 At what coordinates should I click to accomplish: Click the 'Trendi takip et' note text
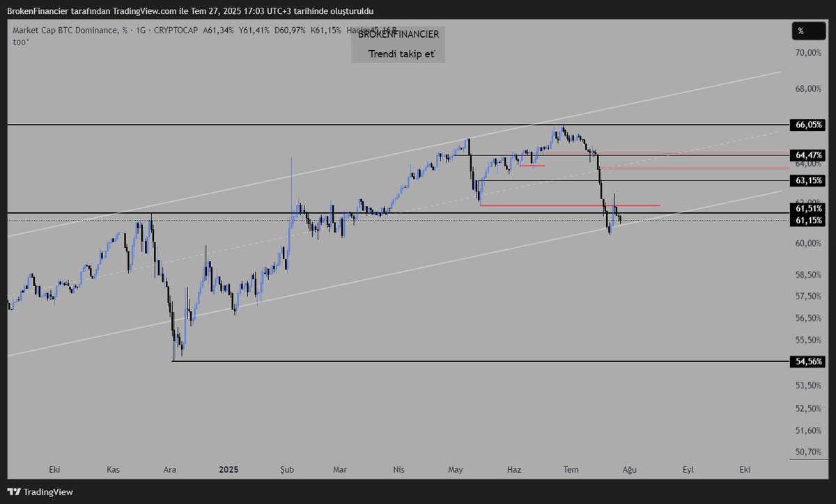pos(401,54)
